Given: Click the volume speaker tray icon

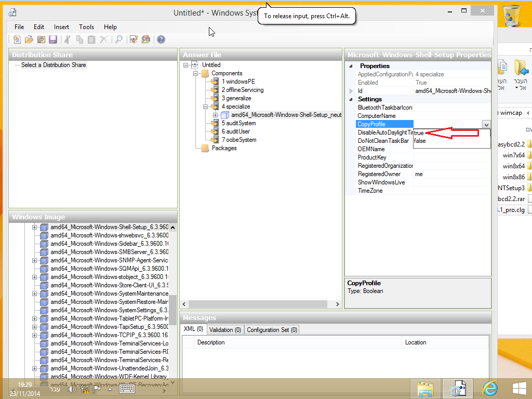Looking at the screenshot, I should tap(72, 389).
